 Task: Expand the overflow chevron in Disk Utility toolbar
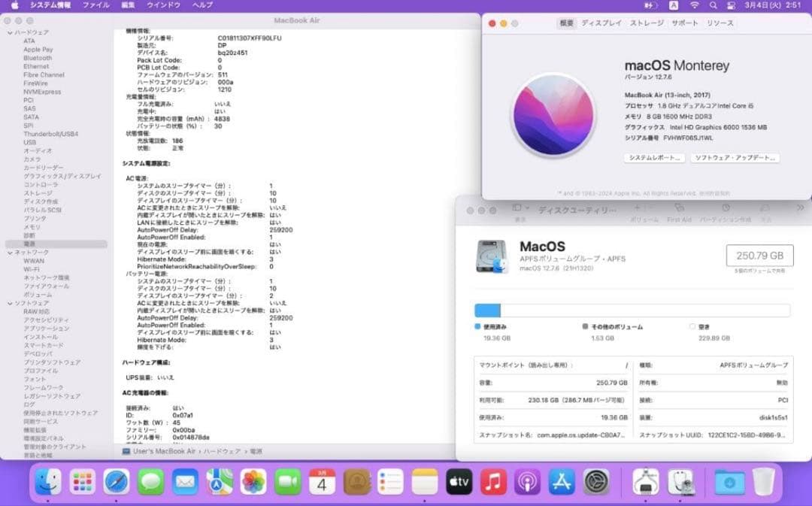click(x=801, y=208)
